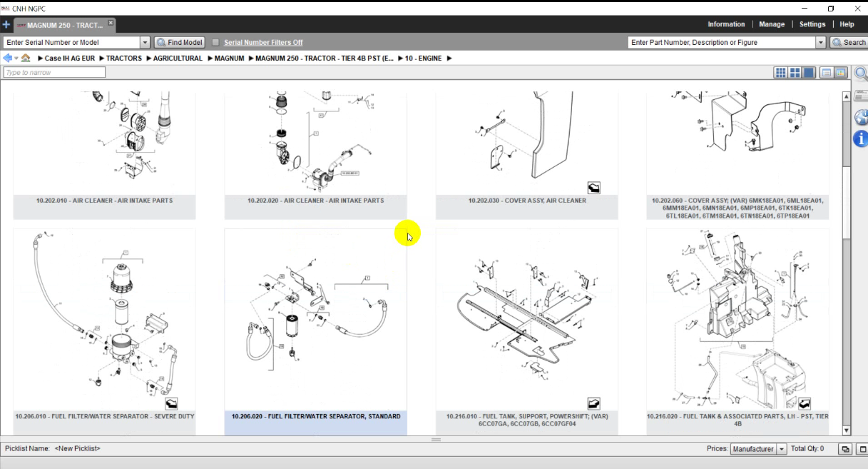This screenshot has height=469, width=868.
Task: Click the picklist maximize panel icon
Action: point(862,449)
